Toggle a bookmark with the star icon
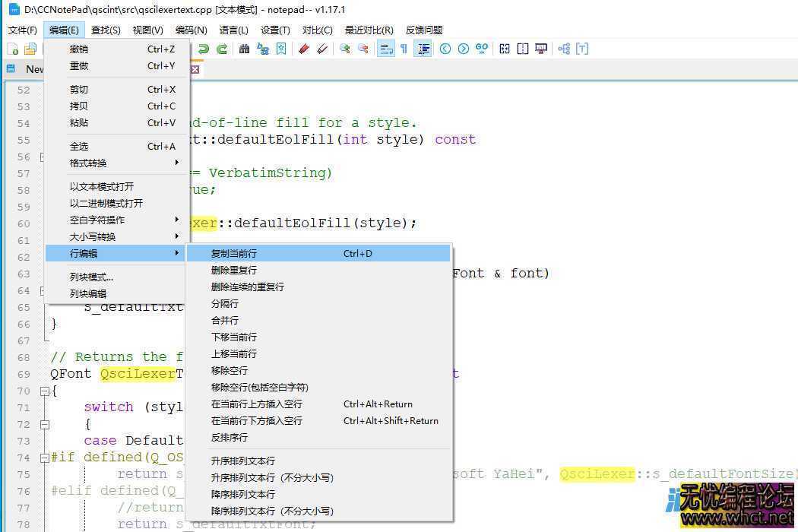 [x=282, y=49]
